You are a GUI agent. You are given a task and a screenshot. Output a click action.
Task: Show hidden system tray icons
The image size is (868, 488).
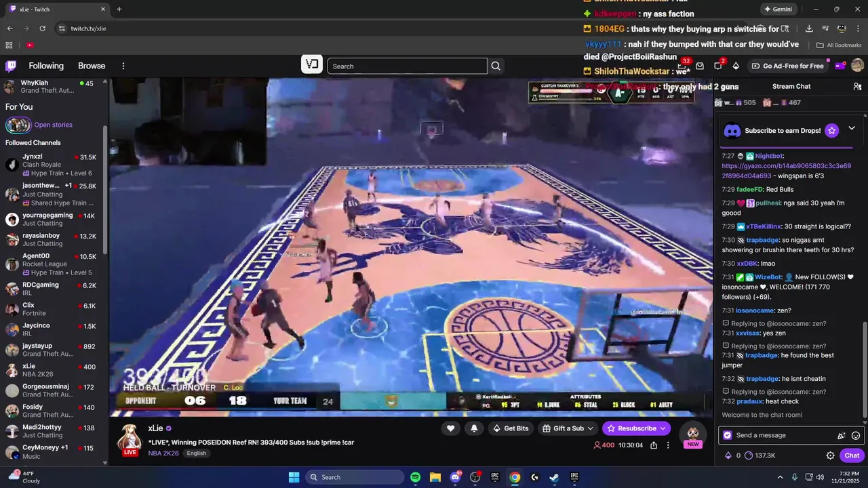click(780, 477)
